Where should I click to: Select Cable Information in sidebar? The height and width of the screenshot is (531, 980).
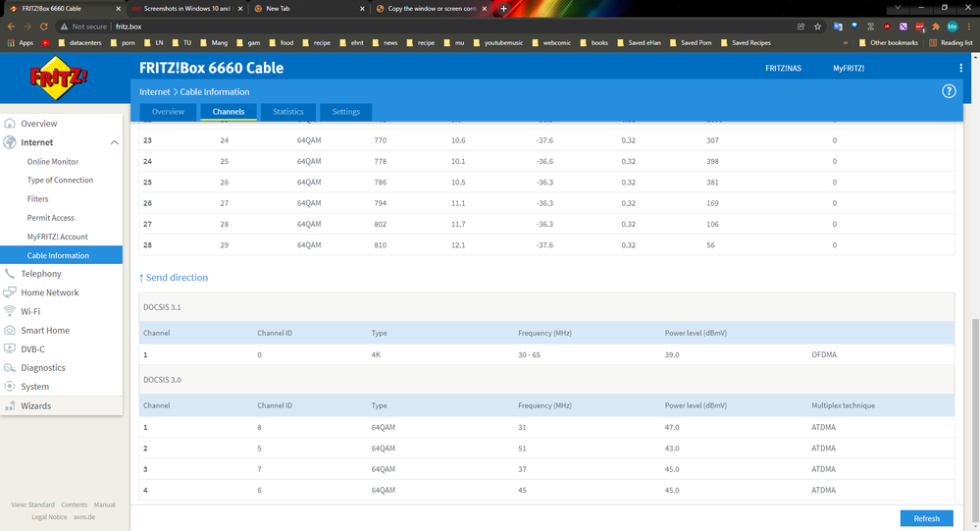point(61,255)
